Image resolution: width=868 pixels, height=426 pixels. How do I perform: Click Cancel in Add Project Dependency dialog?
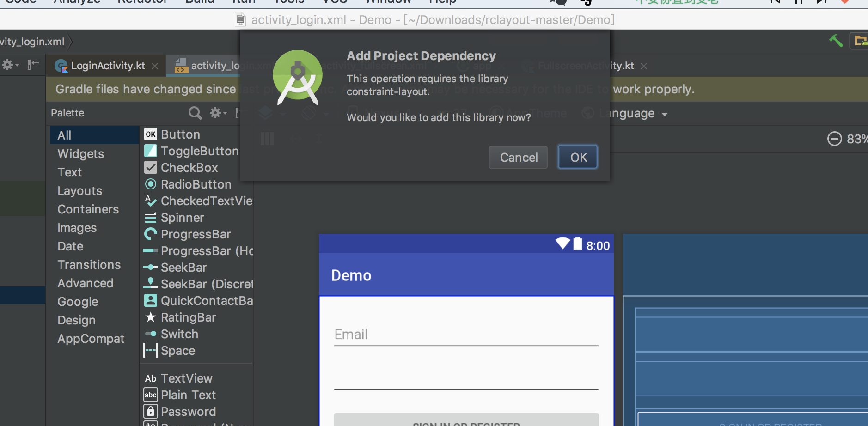coord(518,157)
